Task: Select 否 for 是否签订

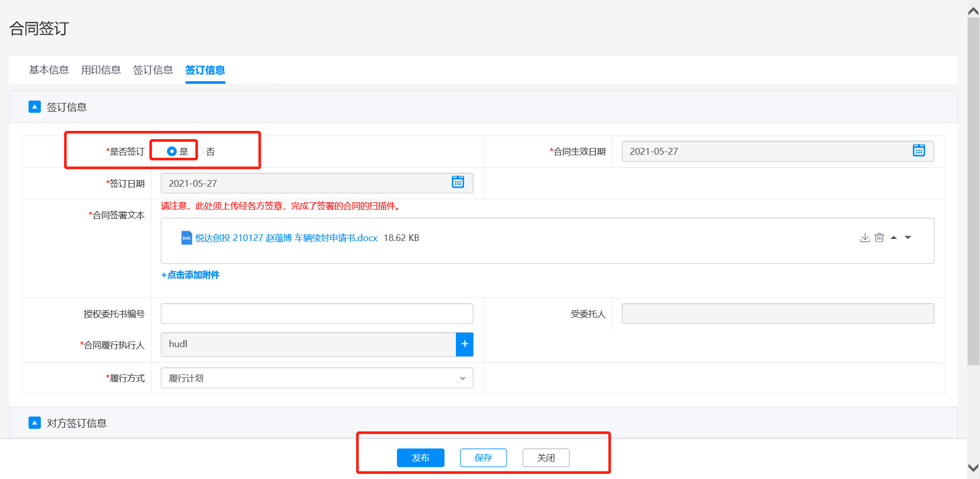Action: 200,152
